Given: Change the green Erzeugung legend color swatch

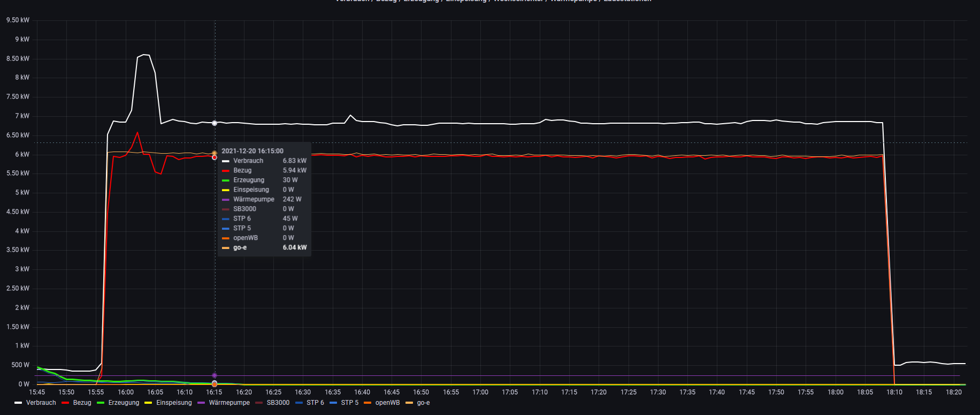Looking at the screenshot, I should click(x=101, y=403).
